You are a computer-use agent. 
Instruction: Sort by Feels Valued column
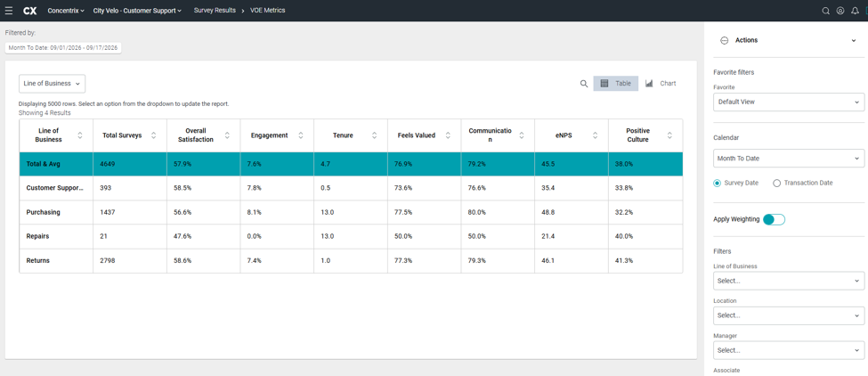point(448,135)
